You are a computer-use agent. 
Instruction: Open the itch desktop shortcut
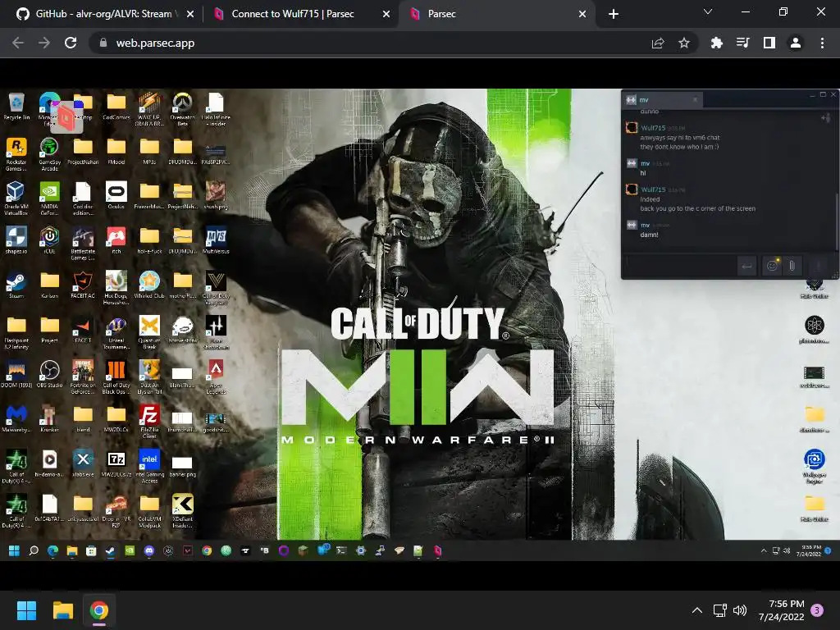[x=116, y=240]
